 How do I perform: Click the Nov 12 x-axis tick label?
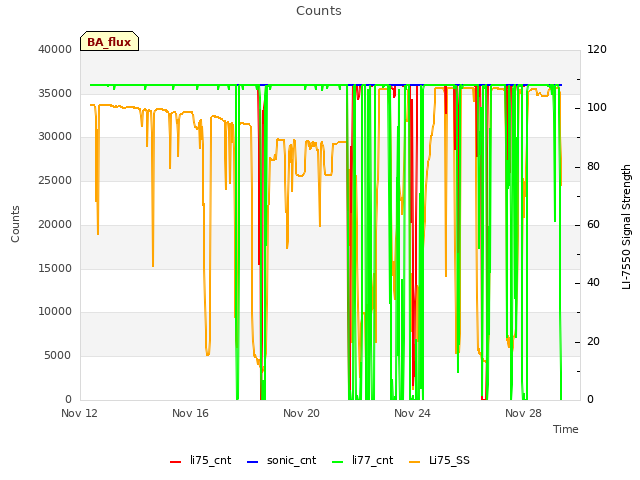[x=80, y=413]
